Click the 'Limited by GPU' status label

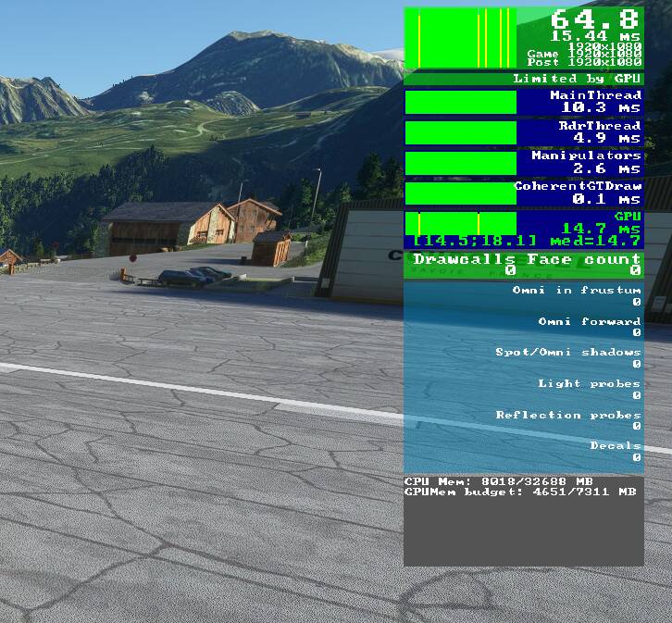577,79
